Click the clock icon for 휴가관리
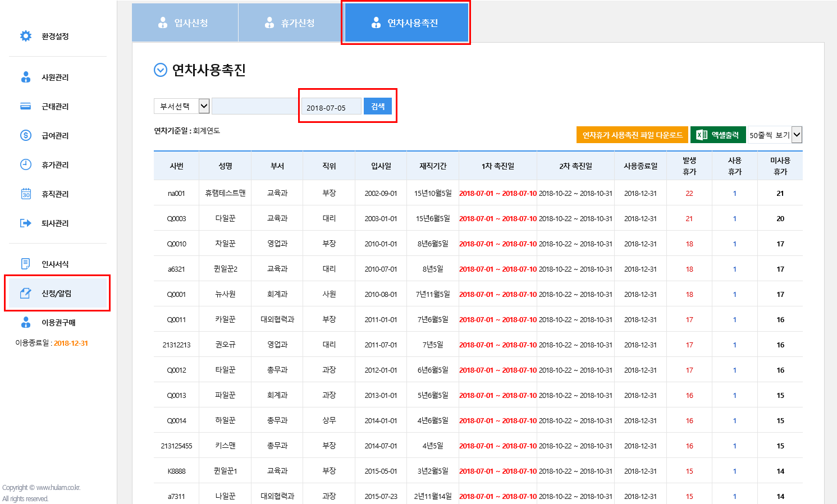Viewport: 837px width, 504px height. point(26,164)
